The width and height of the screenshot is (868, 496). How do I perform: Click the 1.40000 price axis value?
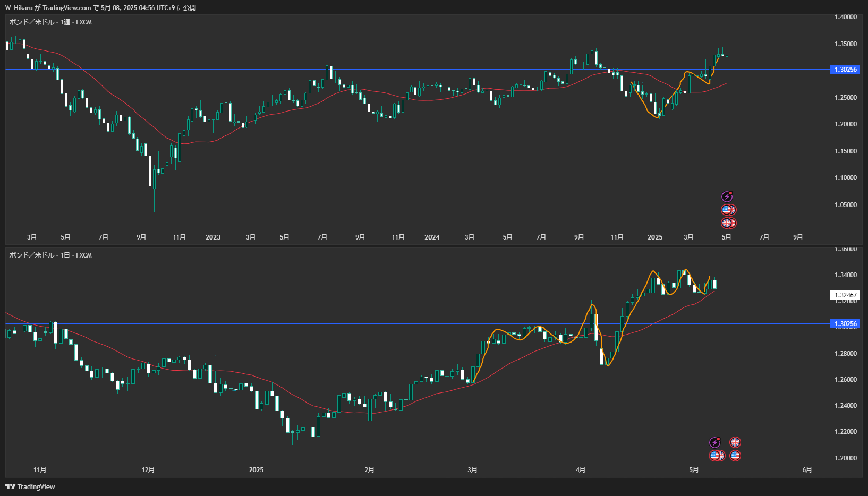pyautogui.click(x=845, y=17)
